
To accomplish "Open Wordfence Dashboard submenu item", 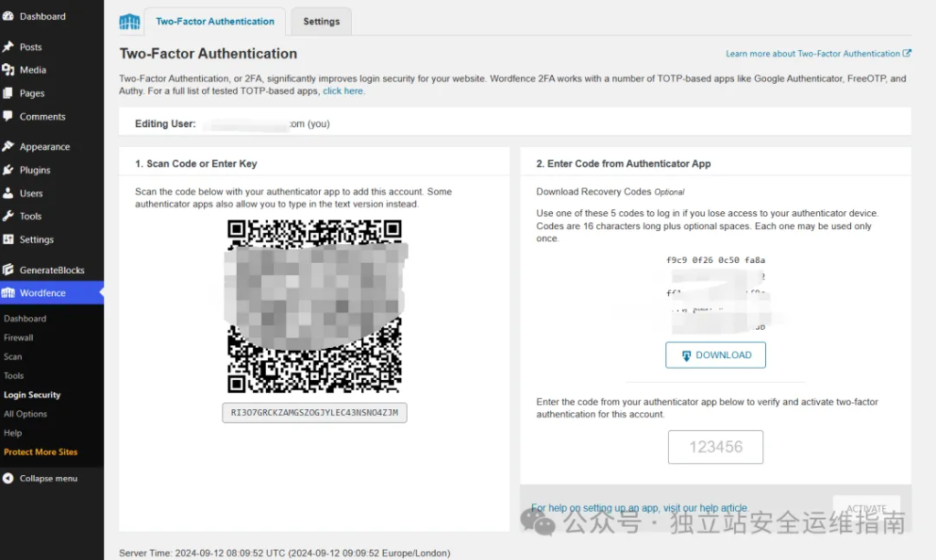I will pos(25,319).
